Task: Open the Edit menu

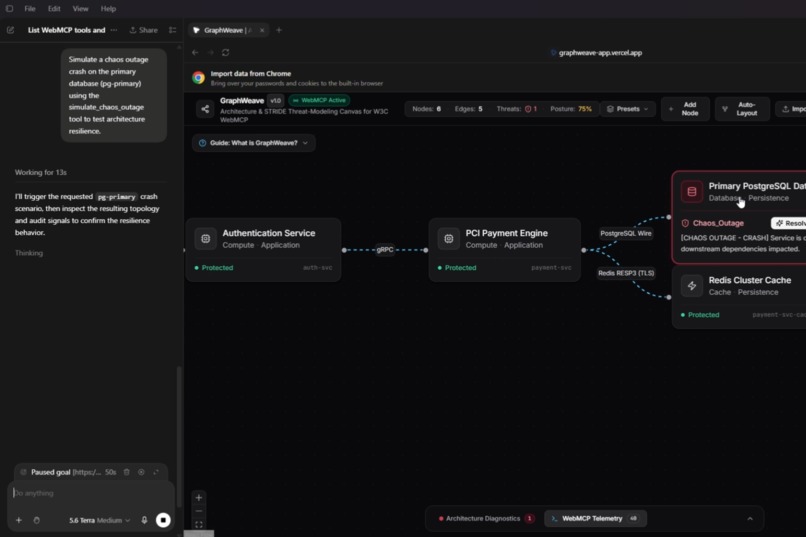Action: tap(54, 9)
